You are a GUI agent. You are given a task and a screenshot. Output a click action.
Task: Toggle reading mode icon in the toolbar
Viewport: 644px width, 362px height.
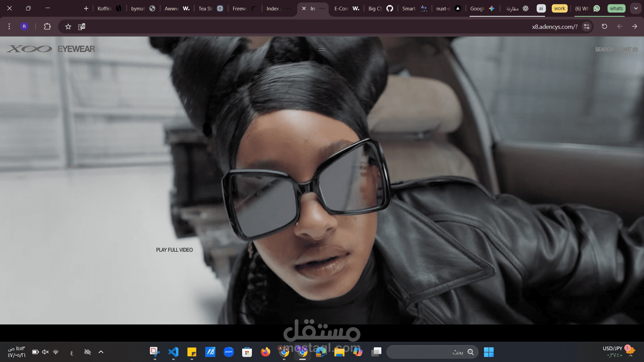(x=82, y=26)
